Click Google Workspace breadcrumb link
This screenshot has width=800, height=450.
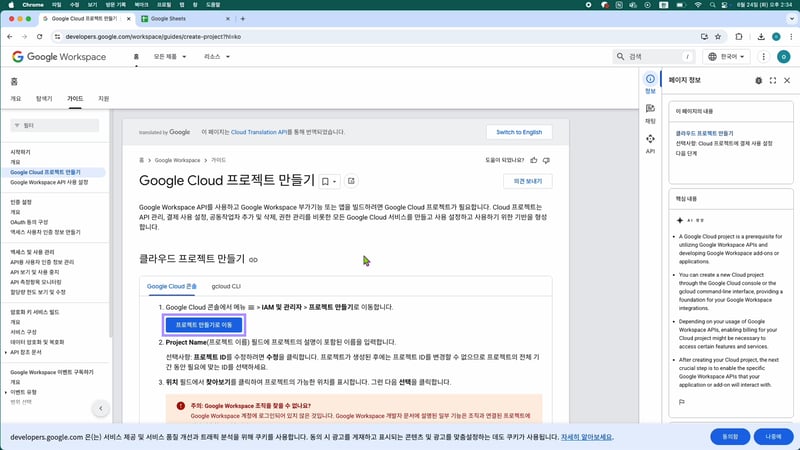(x=177, y=160)
